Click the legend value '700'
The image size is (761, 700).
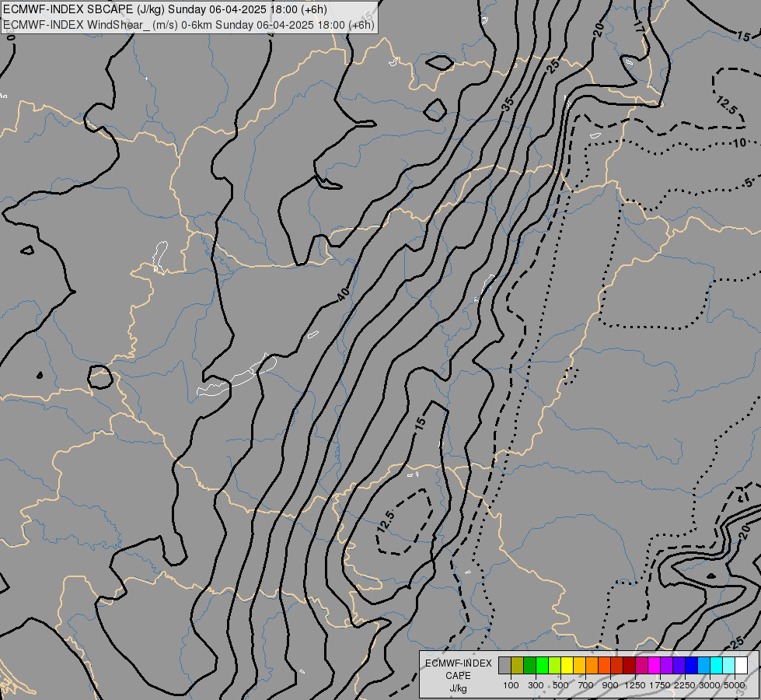pyautogui.click(x=586, y=685)
